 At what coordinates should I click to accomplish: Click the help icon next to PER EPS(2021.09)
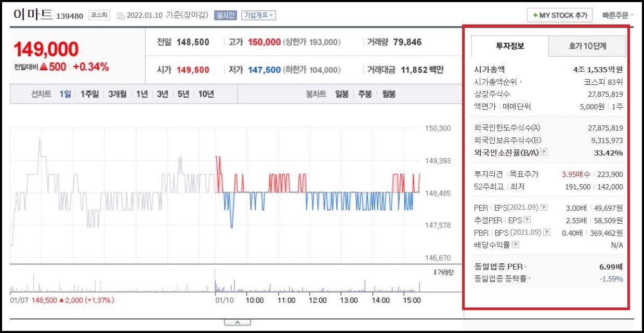coord(544,208)
